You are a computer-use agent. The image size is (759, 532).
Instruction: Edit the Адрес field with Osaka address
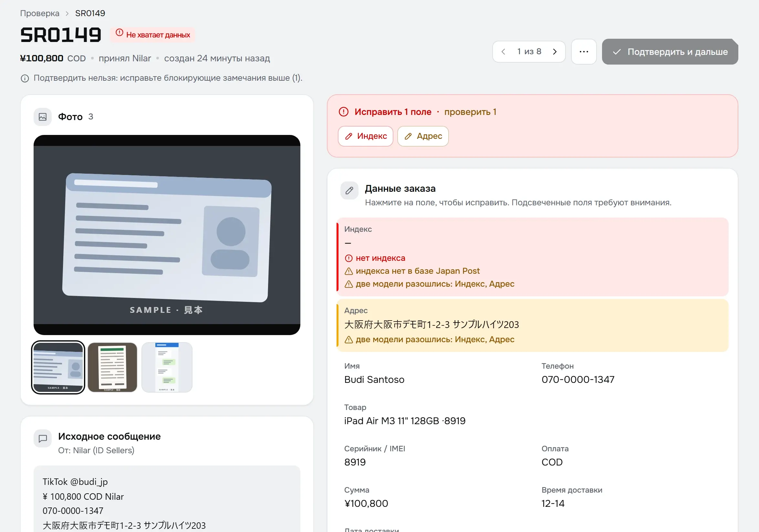(x=533, y=325)
